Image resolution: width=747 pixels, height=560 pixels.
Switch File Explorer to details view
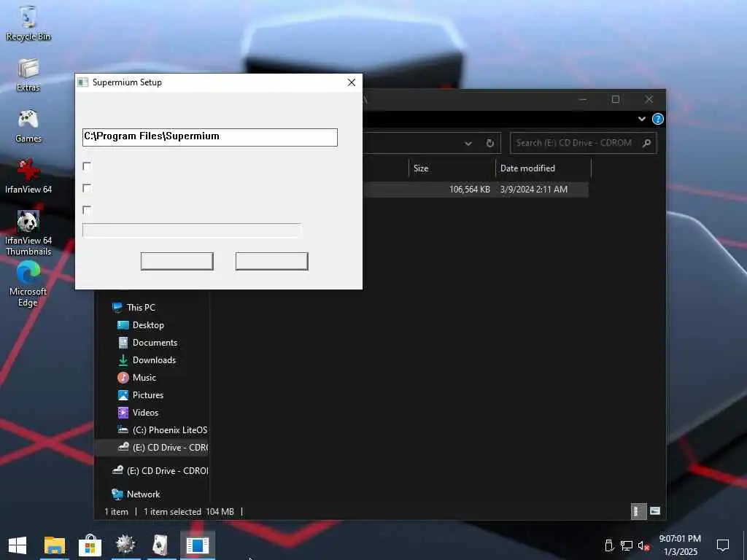coord(638,511)
